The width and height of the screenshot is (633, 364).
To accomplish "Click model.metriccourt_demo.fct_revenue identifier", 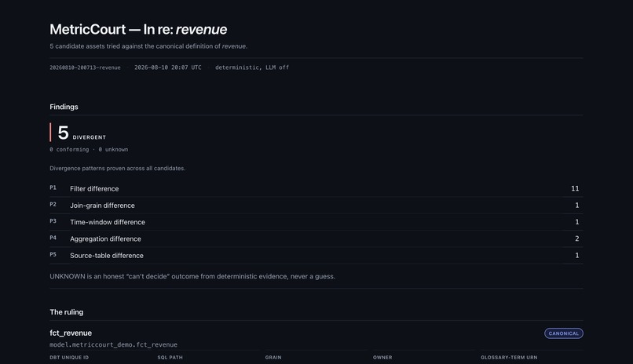I will (113, 345).
